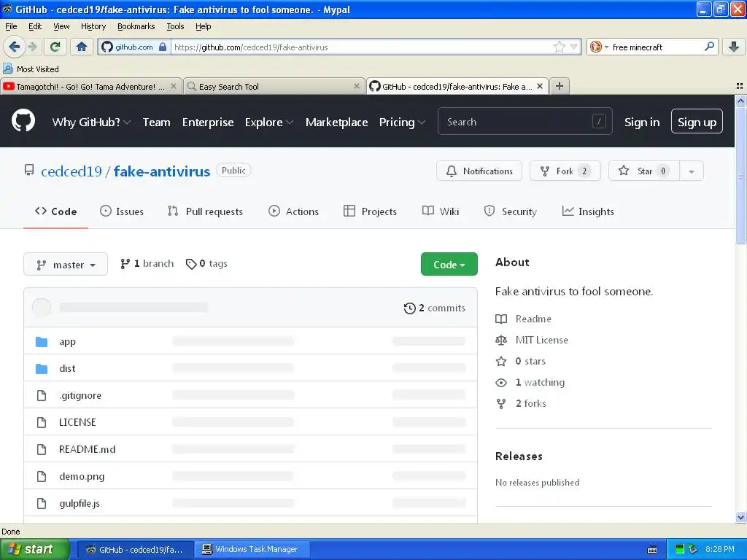The image size is (747, 560).
Task: Open the browser home page icon
Action: [82, 47]
